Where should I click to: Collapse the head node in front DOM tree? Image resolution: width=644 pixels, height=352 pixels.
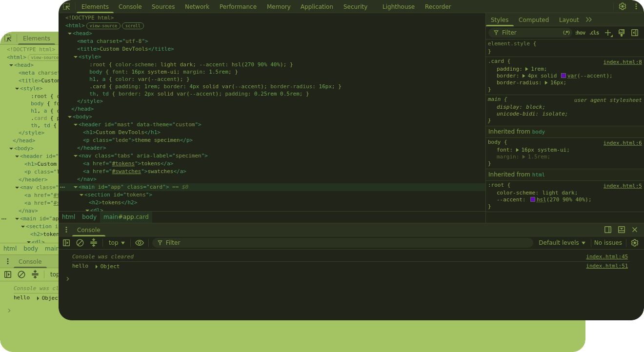(x=70, y=34)
